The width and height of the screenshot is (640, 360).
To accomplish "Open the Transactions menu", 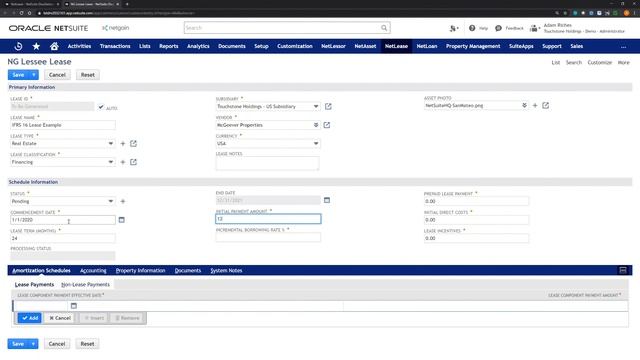I will (x=115, y=46).
